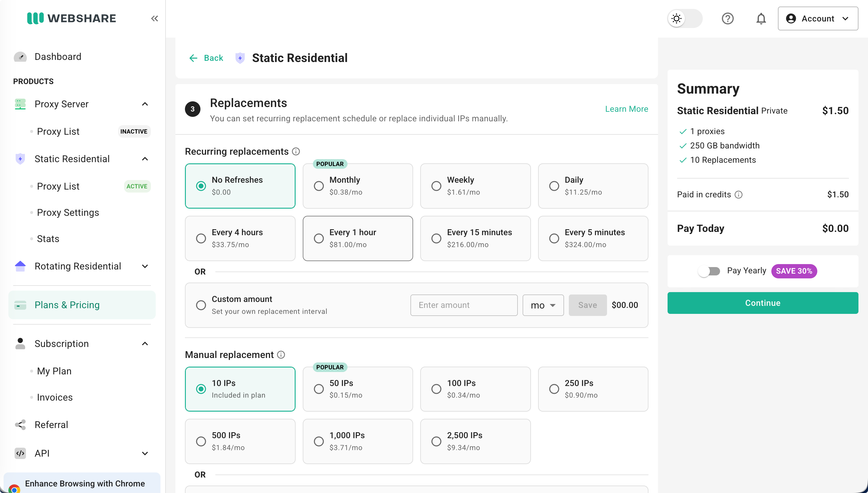Image resolution: width=868 pixels, height=493 pixels.
Task: Open the help question mark icon
Action: (728, 18)
